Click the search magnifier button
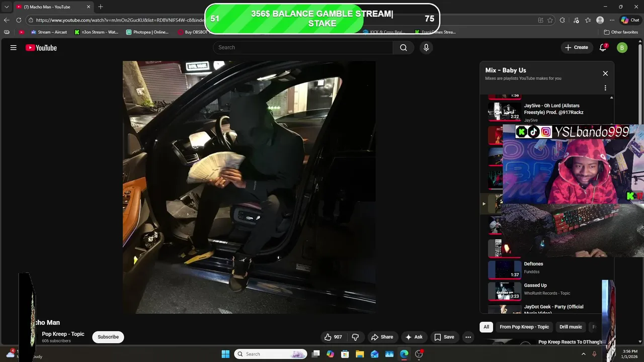Viewport: 644px width, 362px height. [404, 47]
